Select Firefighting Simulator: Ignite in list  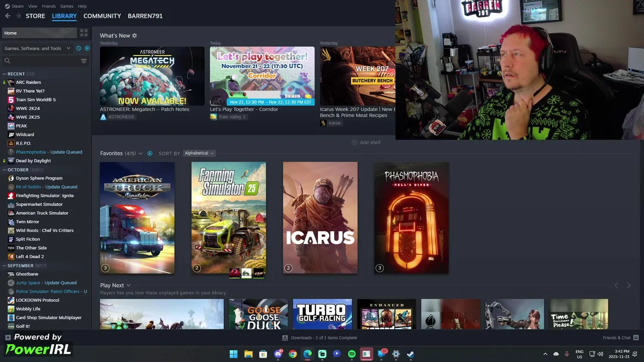(x=45, y=196)
